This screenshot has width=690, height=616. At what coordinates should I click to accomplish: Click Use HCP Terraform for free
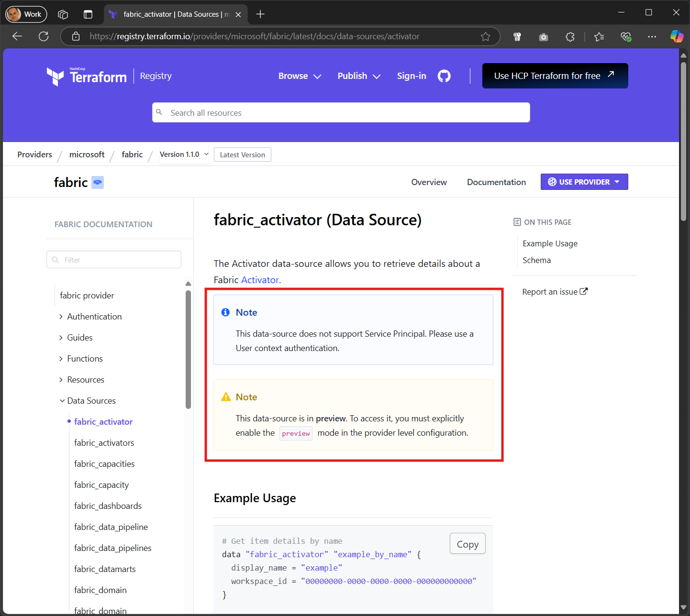click(x=555, y=76)
